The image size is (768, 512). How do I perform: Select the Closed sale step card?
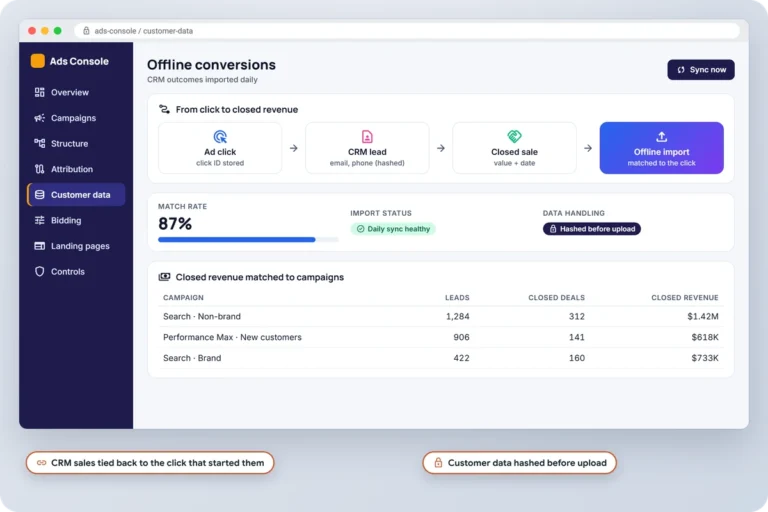[x=514, y=148]
